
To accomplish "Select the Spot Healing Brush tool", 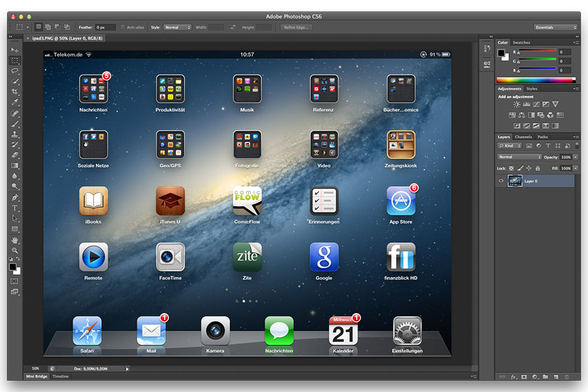I will point(14,113).
